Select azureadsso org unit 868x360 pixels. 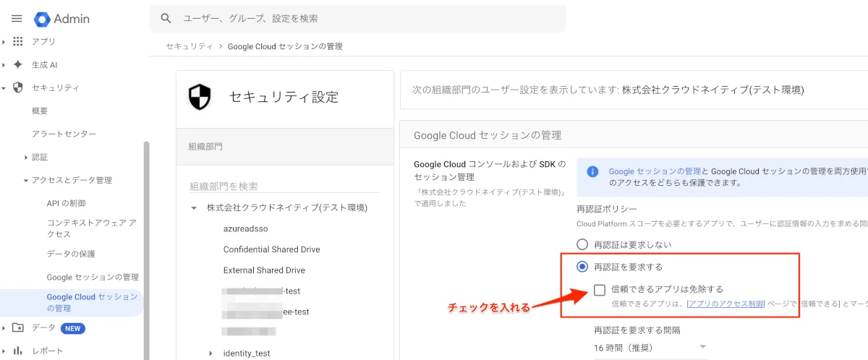pos(246,228)
